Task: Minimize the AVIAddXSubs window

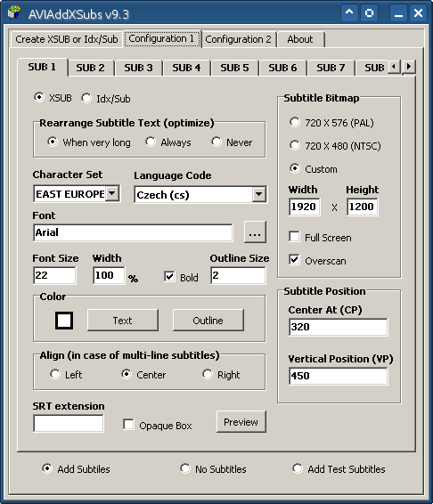Action: (398, 12)
